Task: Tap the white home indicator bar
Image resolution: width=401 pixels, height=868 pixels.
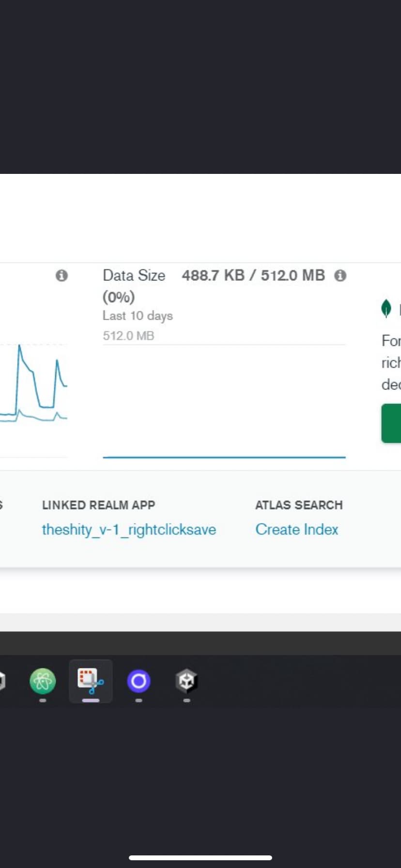Action: (x=200, y=857)
